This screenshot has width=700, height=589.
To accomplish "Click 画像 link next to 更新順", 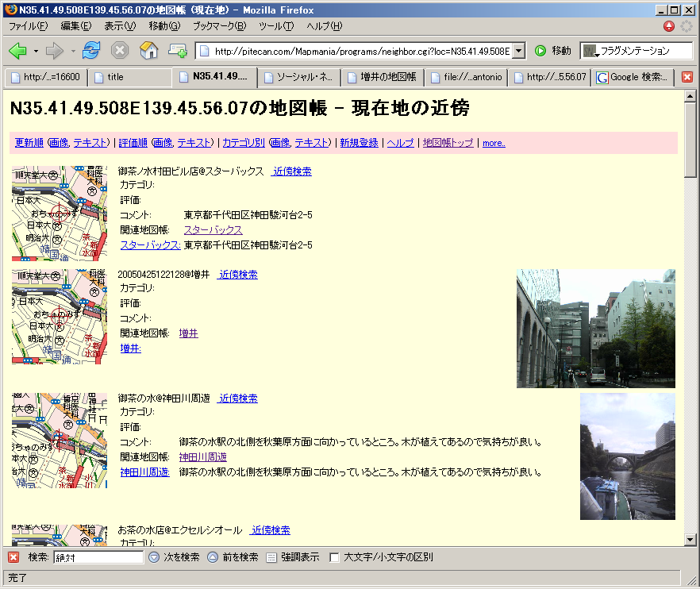I will tap(58, 143).
